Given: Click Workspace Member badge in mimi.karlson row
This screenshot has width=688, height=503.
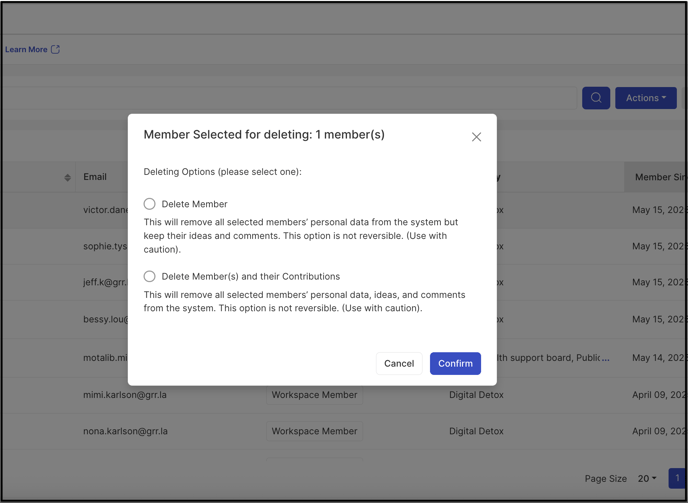Looking at the screenshot, I should click(314, 395).
